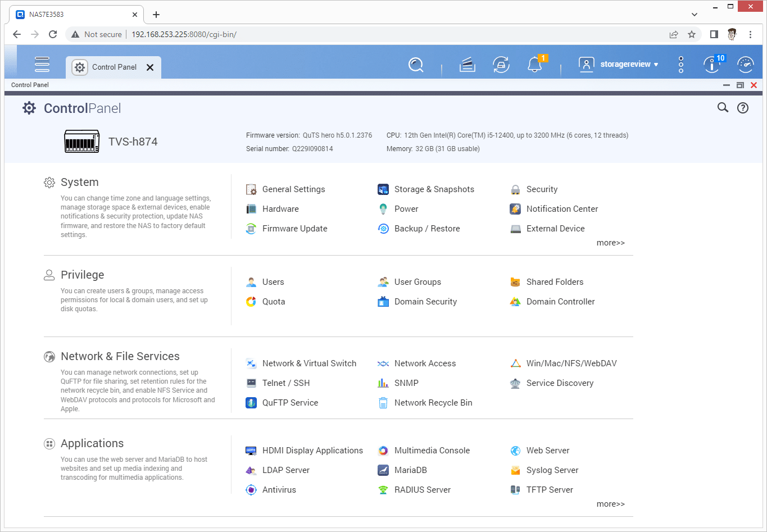Click the QuFTP Service icon

[251, 403]
